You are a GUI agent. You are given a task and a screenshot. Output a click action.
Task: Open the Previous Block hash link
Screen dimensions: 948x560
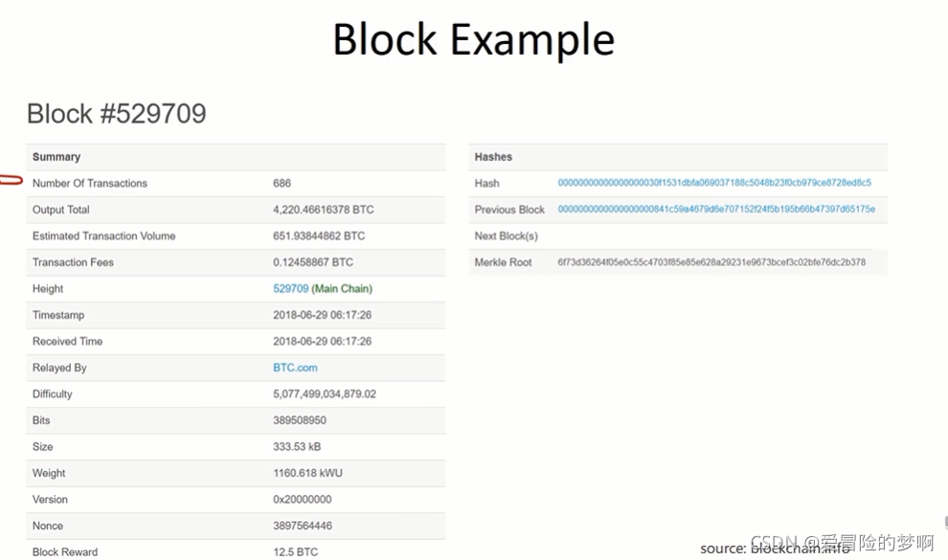[x=716, y=209]
